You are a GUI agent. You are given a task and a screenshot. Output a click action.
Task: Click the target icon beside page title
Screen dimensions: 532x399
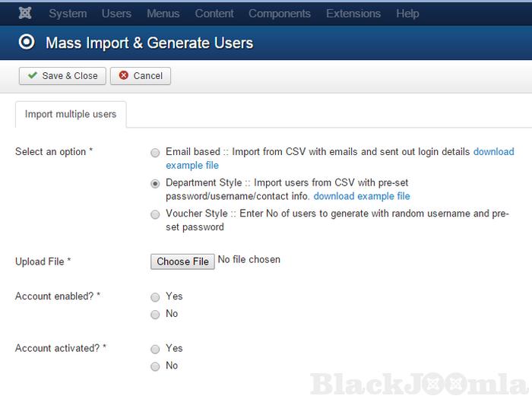click(x=27, y=43)
